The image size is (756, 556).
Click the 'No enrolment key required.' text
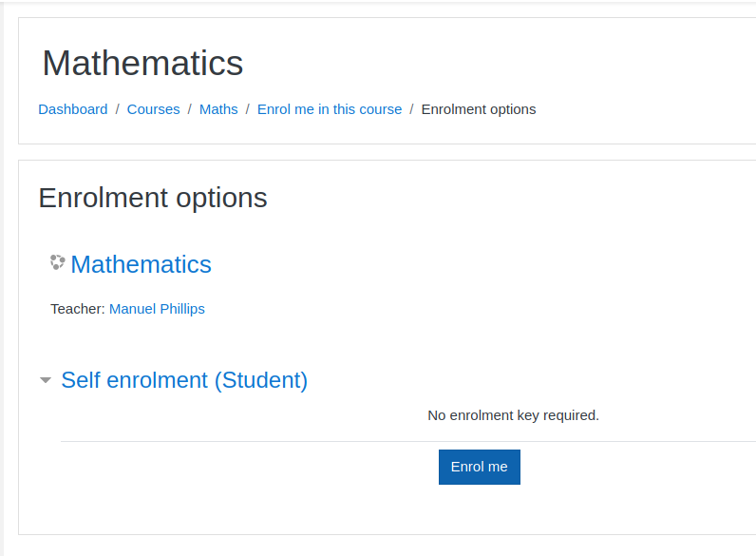(x=513, y=415)
